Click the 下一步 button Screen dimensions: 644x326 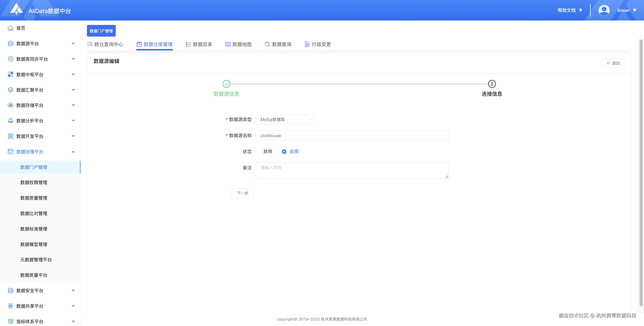tap(242, 194)
